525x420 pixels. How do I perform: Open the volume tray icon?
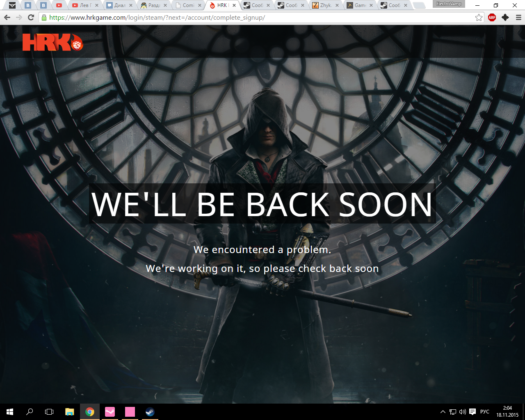(x=463, y=412)
